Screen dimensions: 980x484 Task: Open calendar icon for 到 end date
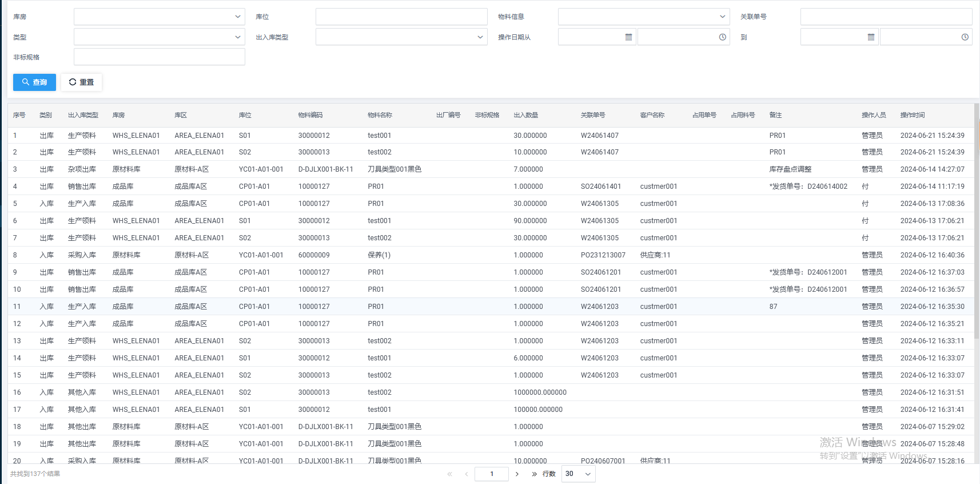click(871, 37)
